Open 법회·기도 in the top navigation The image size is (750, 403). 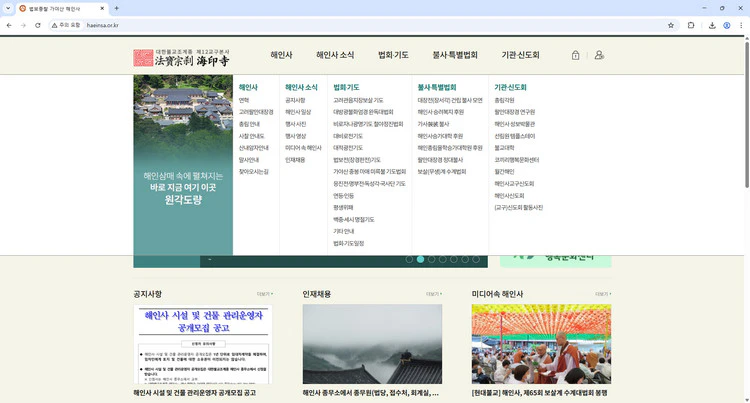pyautogui.click(x=393, y=55)
